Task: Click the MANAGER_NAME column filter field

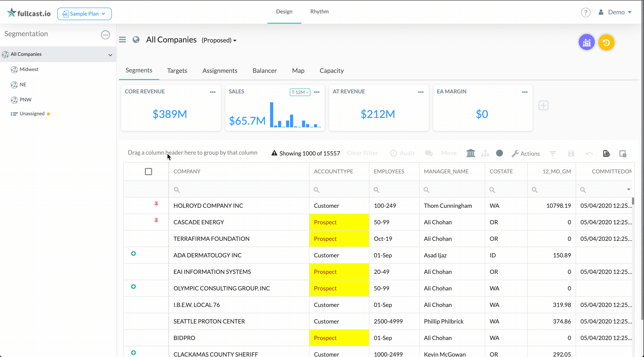Action: [452, 190]
